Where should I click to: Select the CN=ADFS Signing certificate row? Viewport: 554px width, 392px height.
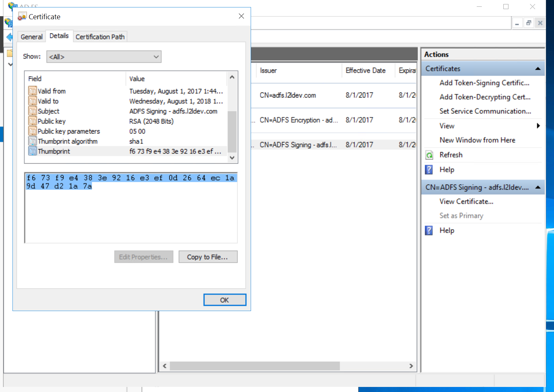point(333,144)
